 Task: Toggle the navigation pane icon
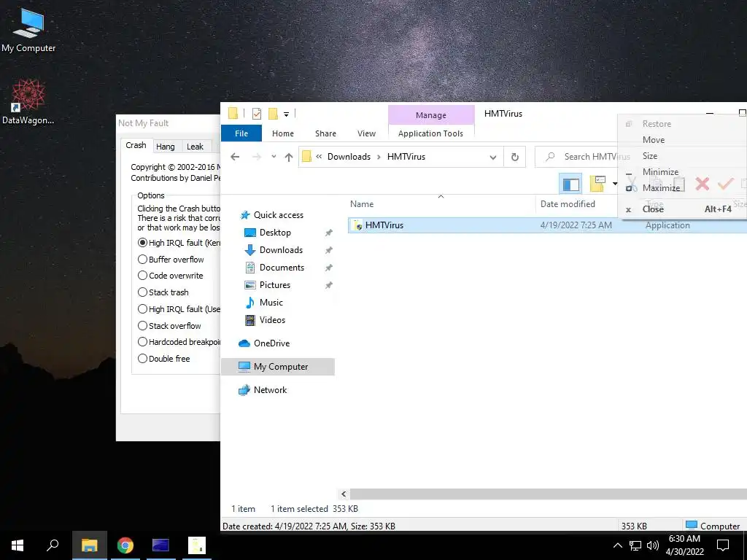click(570, 184)
